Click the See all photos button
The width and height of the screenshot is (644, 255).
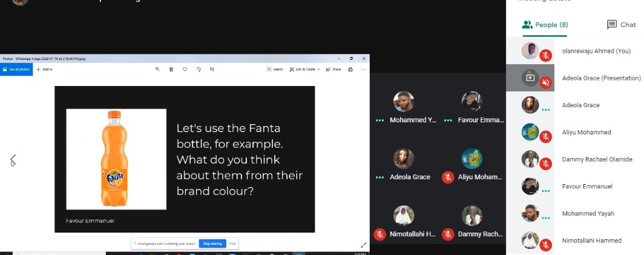click(16, 70)
